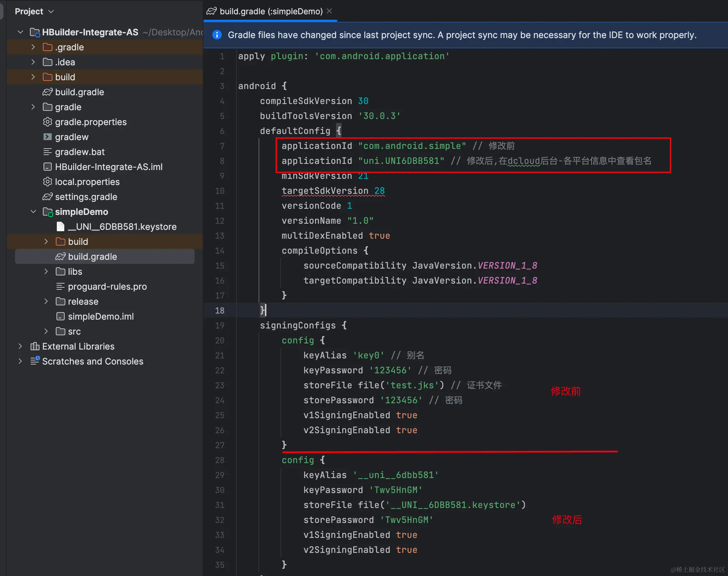This screenshot has width=728, height=576.
Task: Open simpleDemo.iml file in tree
Action: 100,317
